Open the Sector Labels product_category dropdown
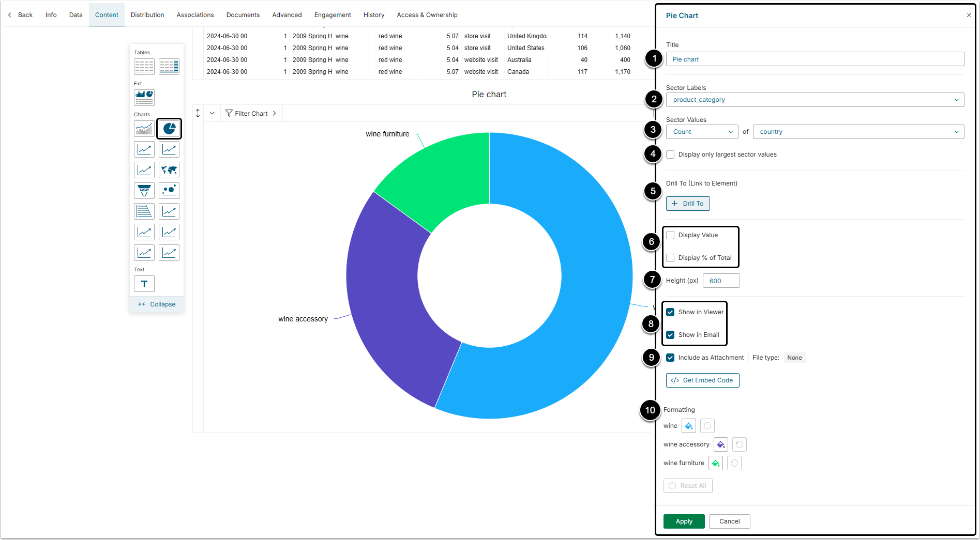The height and width of the screenshot is (540, 980). [815, 100]
